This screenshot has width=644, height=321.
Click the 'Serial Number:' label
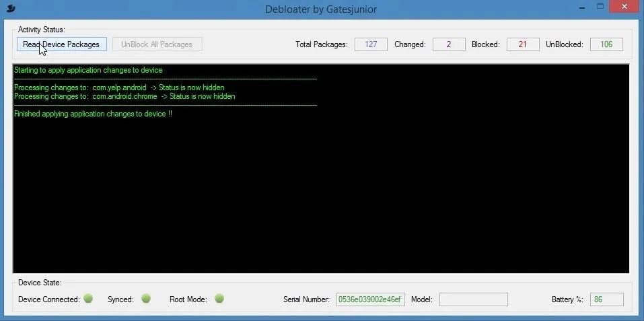[x=306, y=299]
